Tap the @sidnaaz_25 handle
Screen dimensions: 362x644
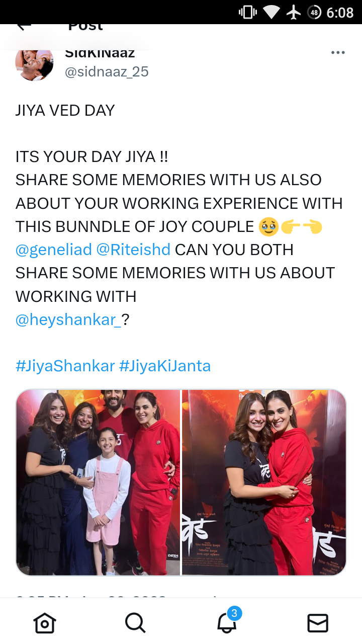(x=107, y=72)
